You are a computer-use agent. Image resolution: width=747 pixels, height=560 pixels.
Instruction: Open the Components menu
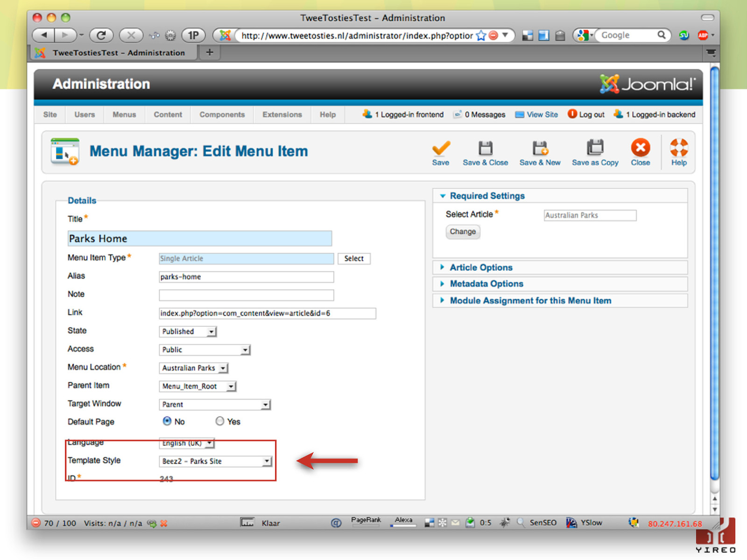[222, 114]
